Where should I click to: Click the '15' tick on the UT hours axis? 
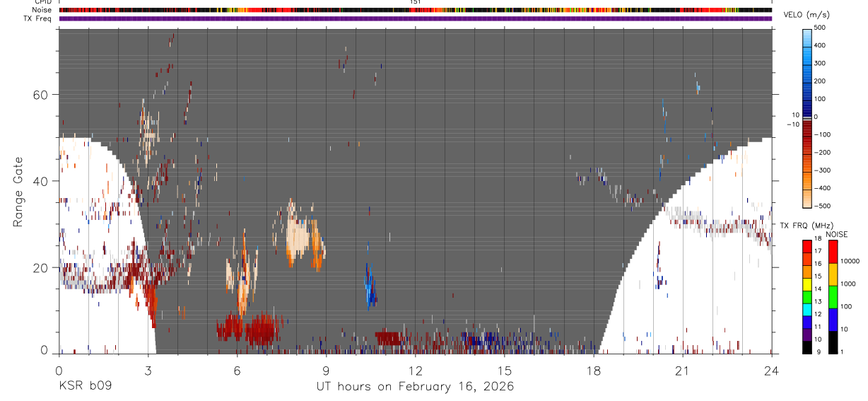(x=504, y=371)
